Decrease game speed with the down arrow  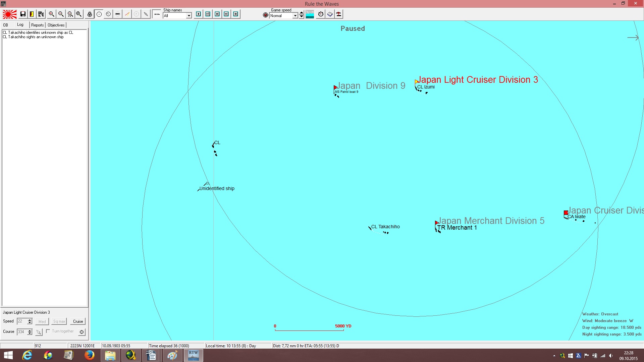(x=302, y=17)
